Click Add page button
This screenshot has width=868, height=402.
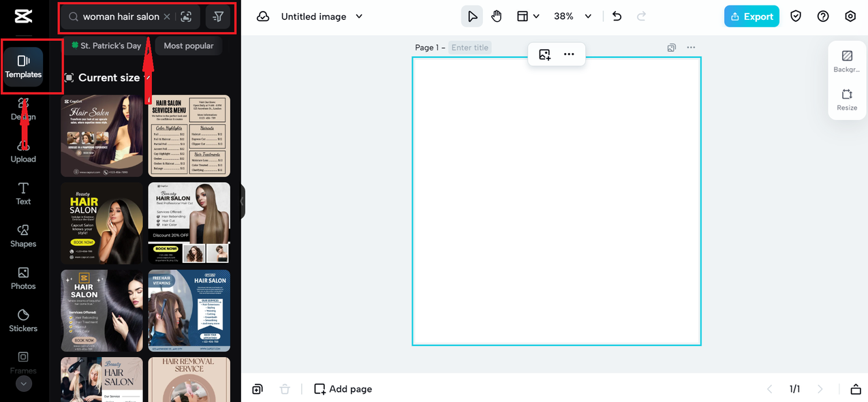(x=343, y=389)
